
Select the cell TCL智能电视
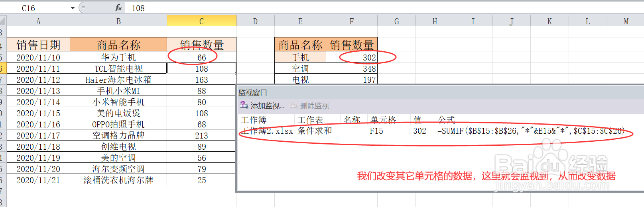point(118,68)
